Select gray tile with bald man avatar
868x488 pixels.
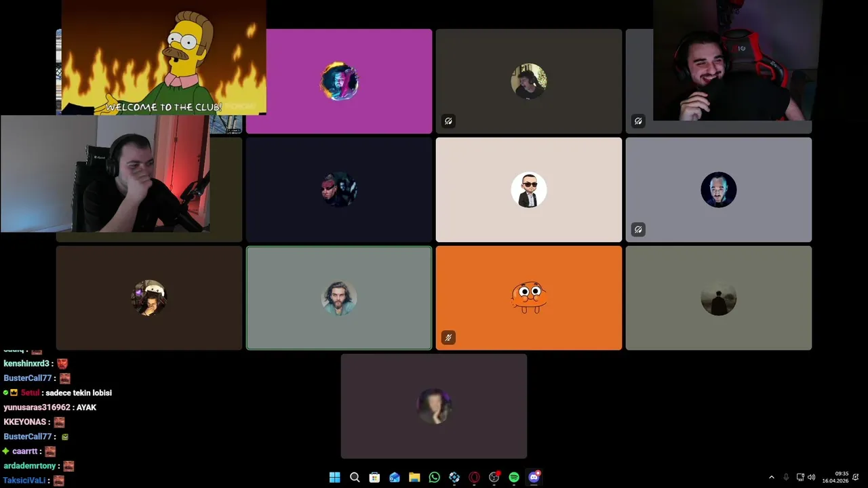click(719, 190)
